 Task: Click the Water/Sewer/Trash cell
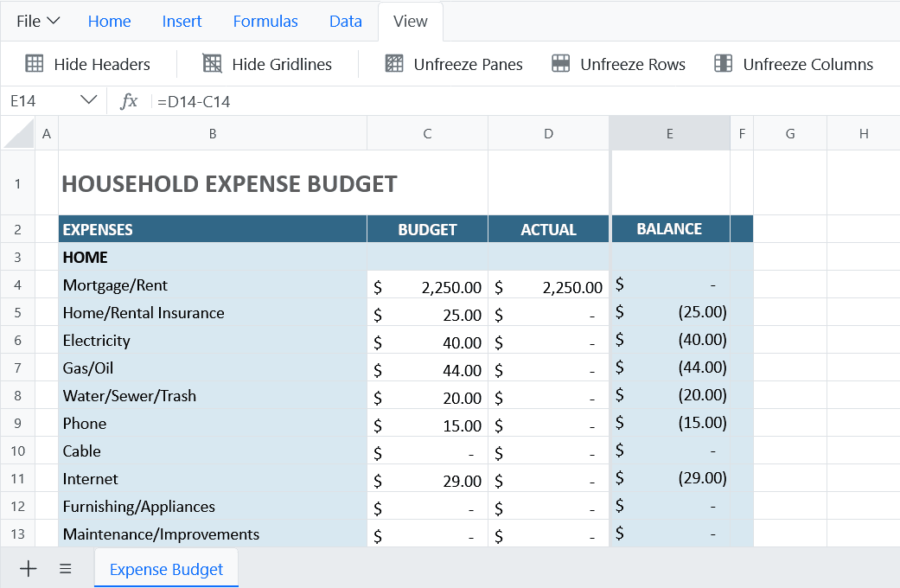(x=213, y=395)
